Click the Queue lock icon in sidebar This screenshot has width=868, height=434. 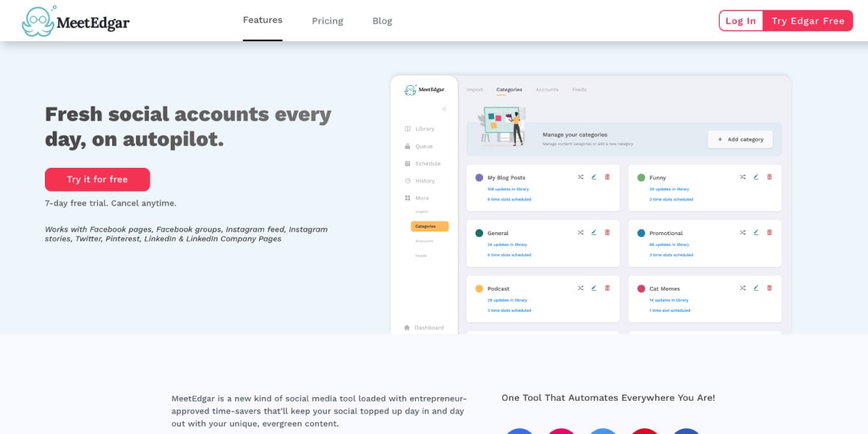[x=408, y=146]
